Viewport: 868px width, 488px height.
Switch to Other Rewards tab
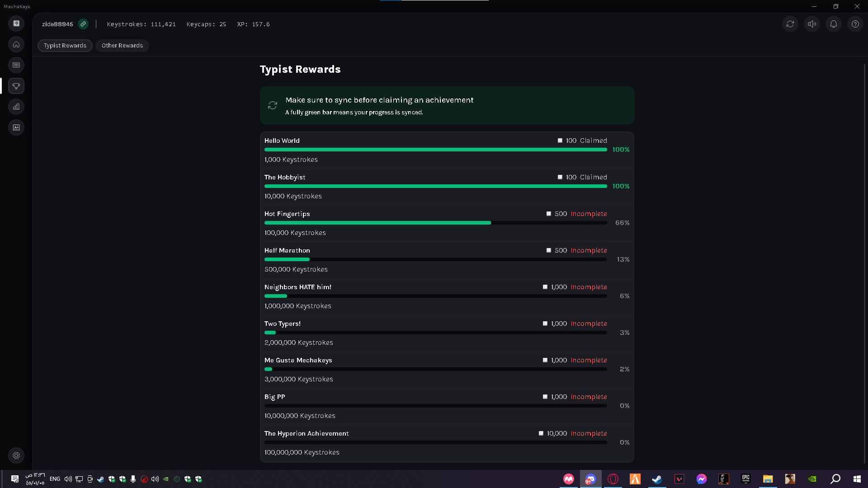click(x=122, y=46)
